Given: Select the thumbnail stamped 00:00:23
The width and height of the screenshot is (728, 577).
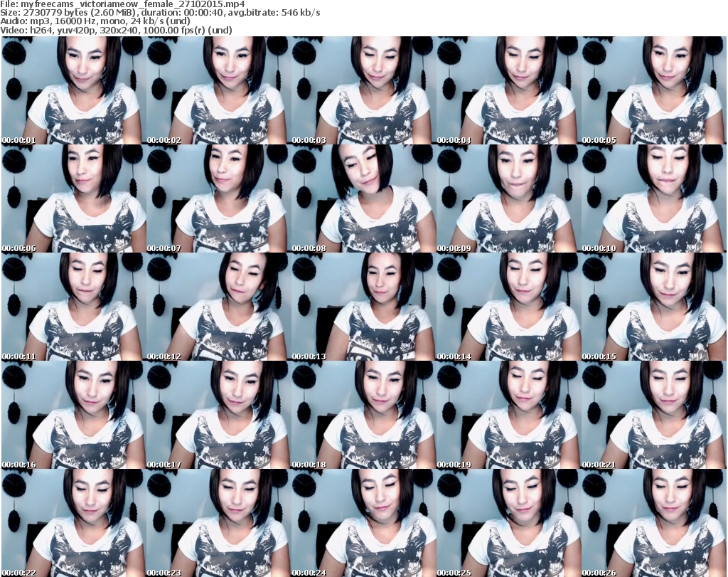Looking at the screenshot, I should pyautogui.click(x=219, y=523).
